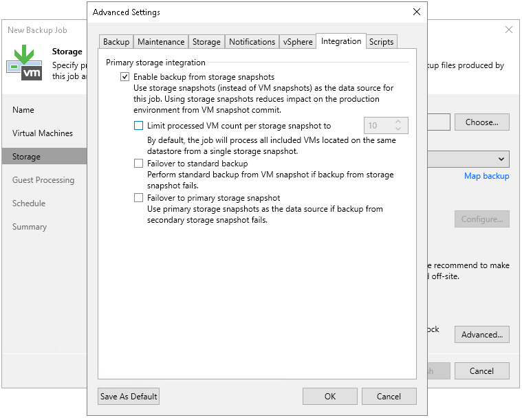Screen dimensions: 522x420
Task: Click the VM count field showing 10
Action: (x=386, y=126)
